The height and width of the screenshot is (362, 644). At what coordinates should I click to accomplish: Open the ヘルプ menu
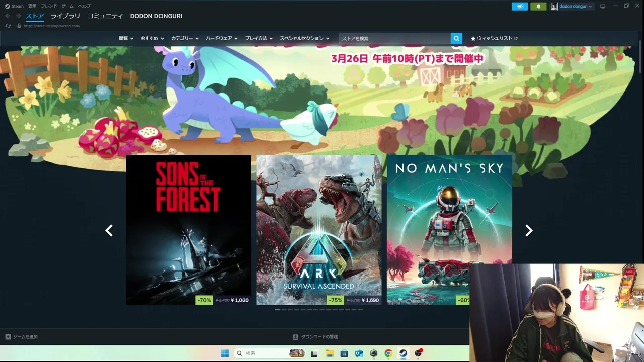tap(85, 6)
